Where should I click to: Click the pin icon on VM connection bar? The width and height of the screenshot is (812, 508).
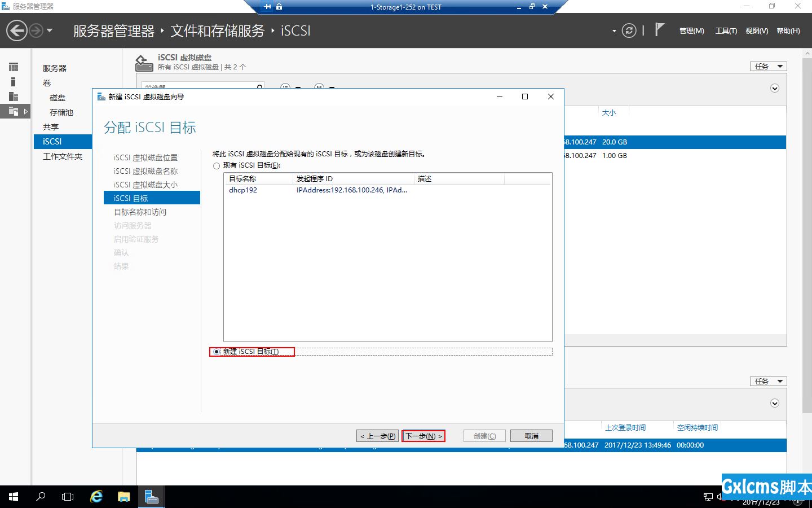[267, 7]
